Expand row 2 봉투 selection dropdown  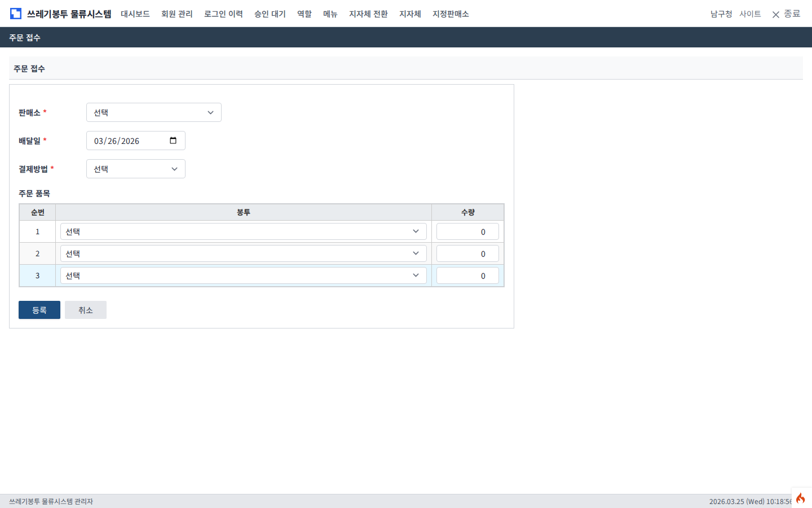[x=243, y=253]
